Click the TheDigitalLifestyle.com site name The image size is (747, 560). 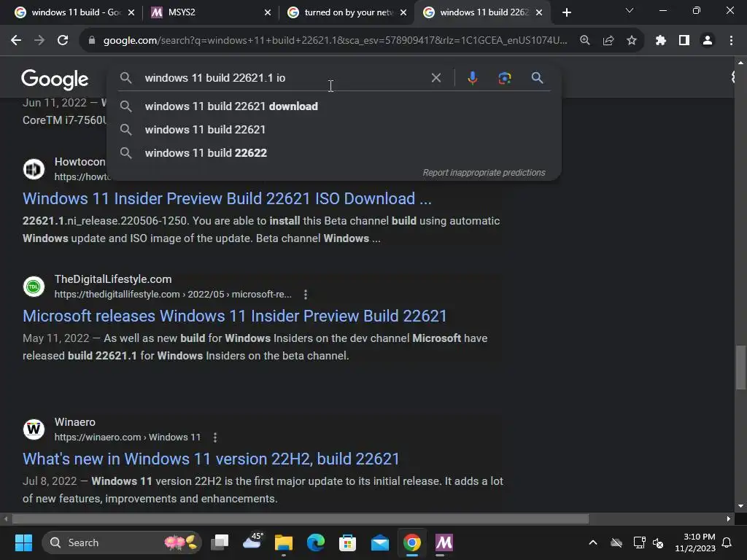point(113,279)
